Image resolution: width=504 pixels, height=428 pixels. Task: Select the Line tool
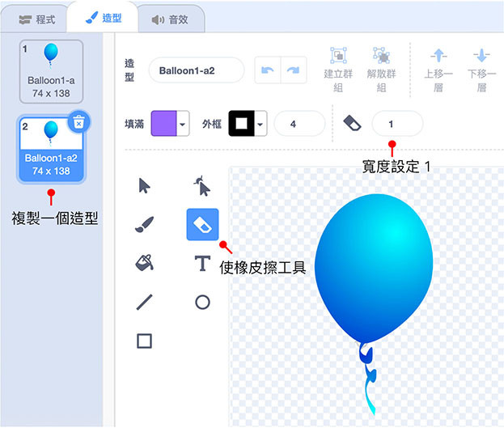144,302
